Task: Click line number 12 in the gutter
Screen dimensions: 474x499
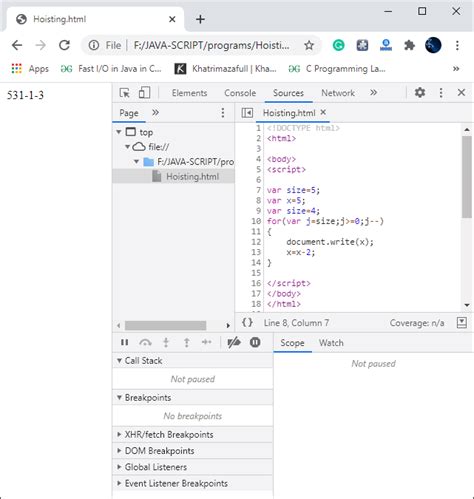Action: [x=256, y=242]
